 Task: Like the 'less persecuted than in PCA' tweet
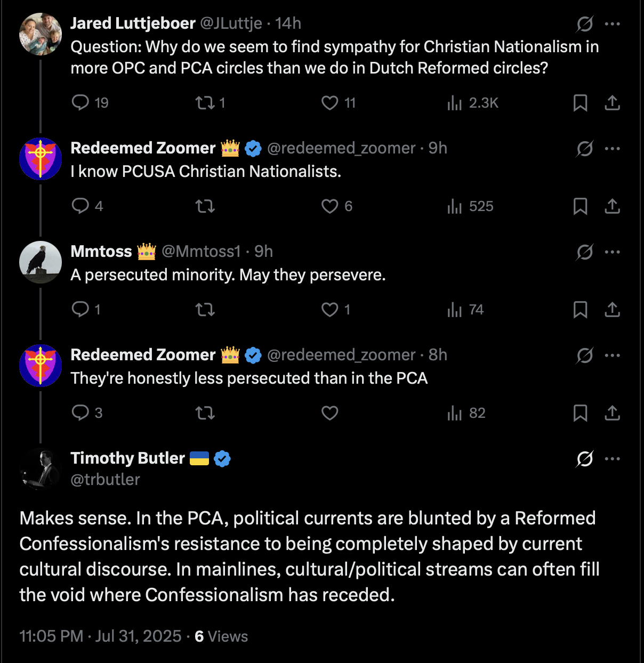coord(330,413)
